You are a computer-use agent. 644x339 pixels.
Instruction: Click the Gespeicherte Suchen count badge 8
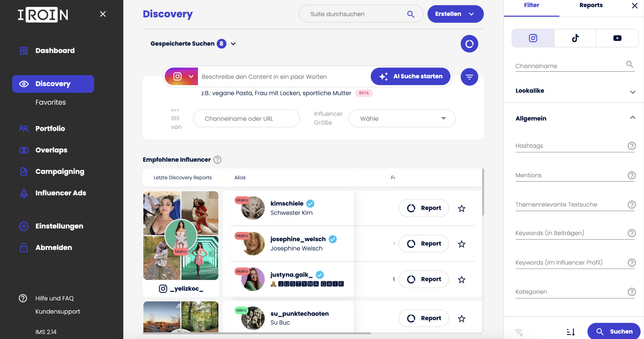point(221,44)
